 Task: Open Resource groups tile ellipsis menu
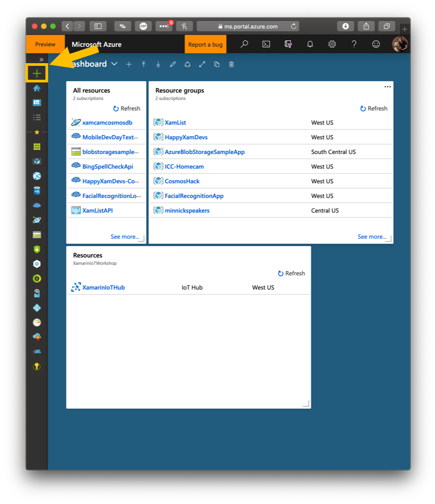pyautogui.click(x=388, y=87)
